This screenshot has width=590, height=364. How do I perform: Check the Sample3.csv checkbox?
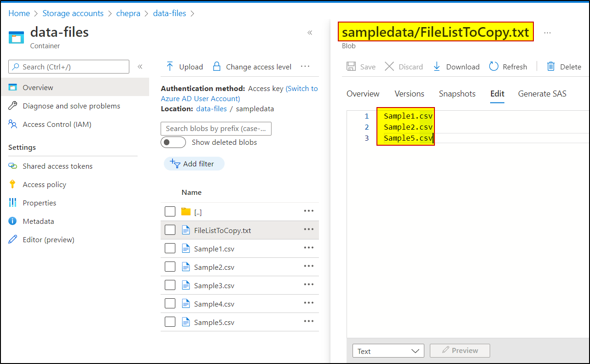tap(170, 285)
